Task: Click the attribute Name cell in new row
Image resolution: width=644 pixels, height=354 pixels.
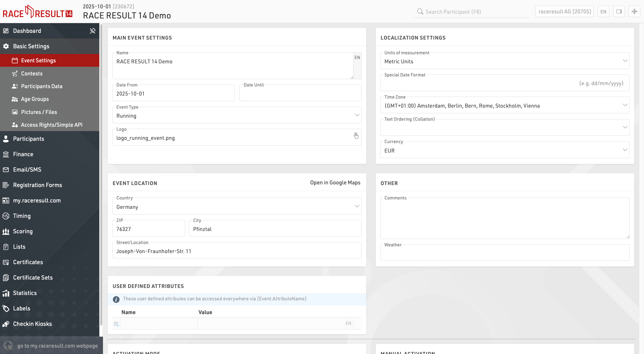Action: point(159,323)
